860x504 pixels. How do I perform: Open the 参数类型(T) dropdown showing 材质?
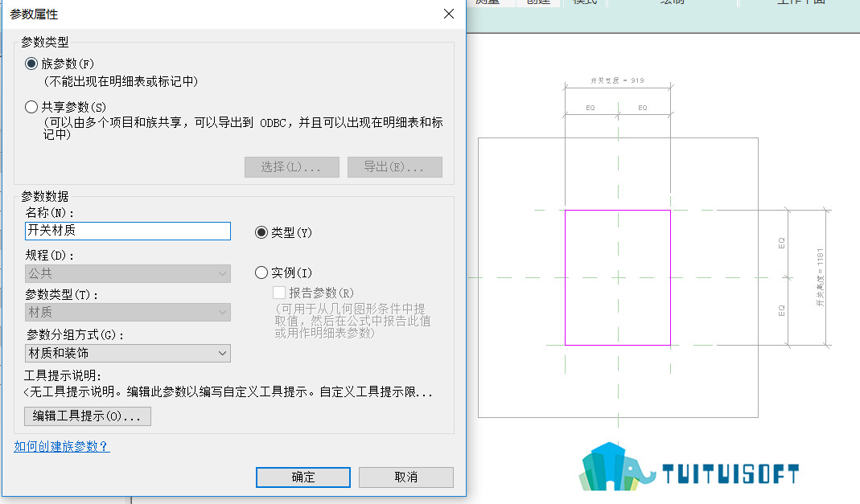pyautogui.click(x=128, y=312)
